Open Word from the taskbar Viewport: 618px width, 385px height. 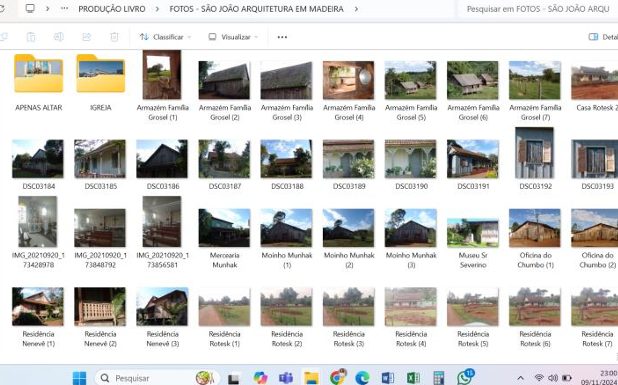pos(387,378)
